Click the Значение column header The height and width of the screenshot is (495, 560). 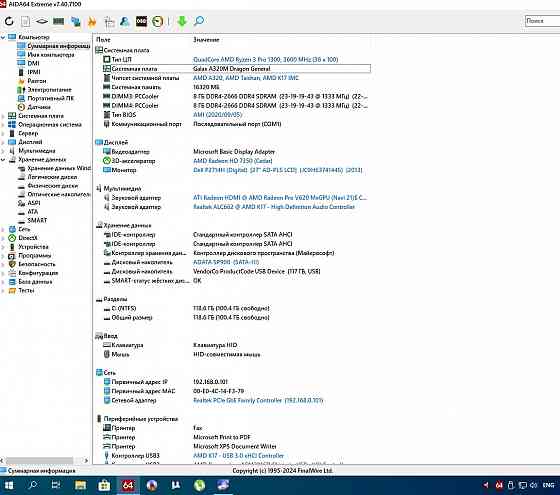pyautogui.click(x=206, y=40)
